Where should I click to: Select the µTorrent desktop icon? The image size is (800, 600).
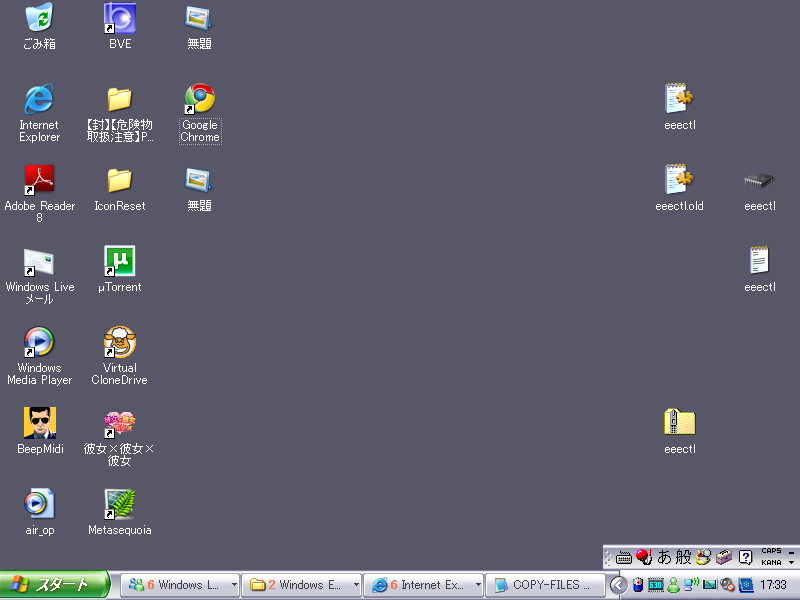tap(120, 262)
